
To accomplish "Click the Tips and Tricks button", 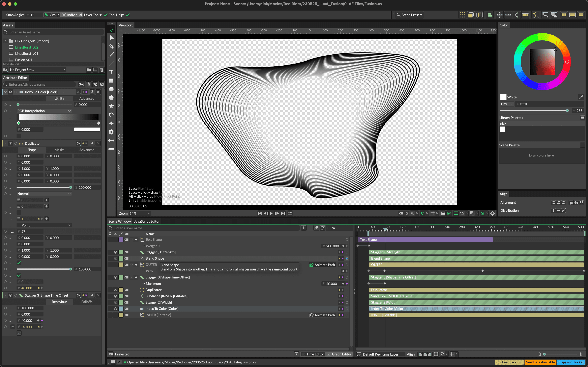I will coord(570,362).
